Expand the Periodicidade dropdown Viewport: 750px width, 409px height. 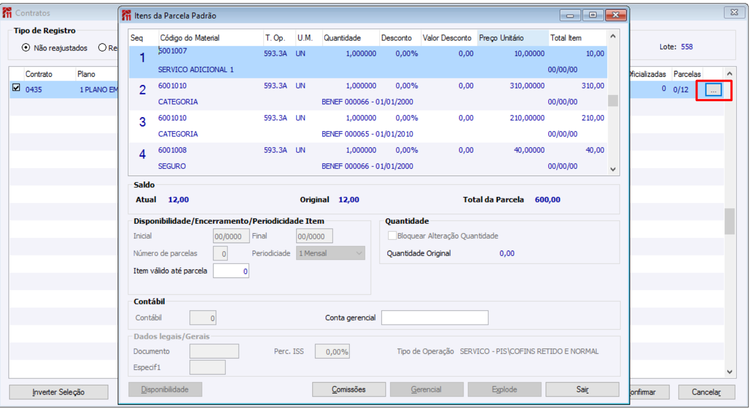point(358,254)
